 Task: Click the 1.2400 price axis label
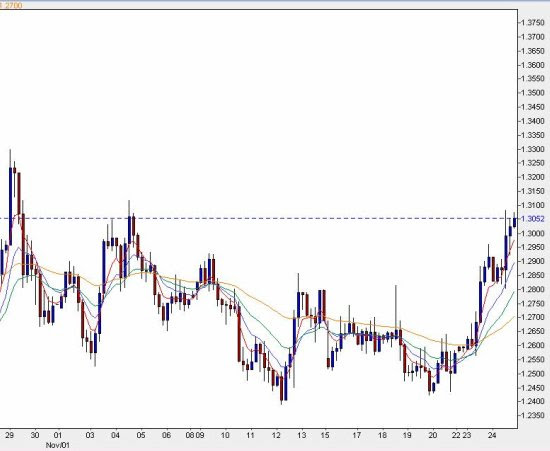[533, 401]
